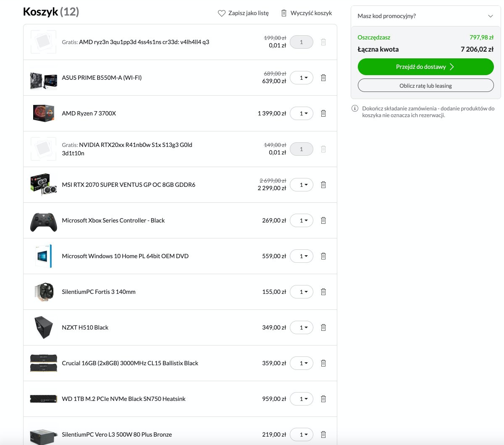Remove Crucial 16GB Ballistix Black memory
Image resolution: width=504 pixels, height=445 pixels.
tap(323, 363)
